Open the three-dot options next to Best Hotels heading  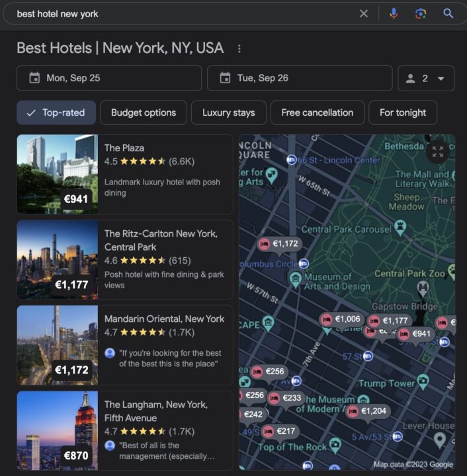(x=239, y=48)
